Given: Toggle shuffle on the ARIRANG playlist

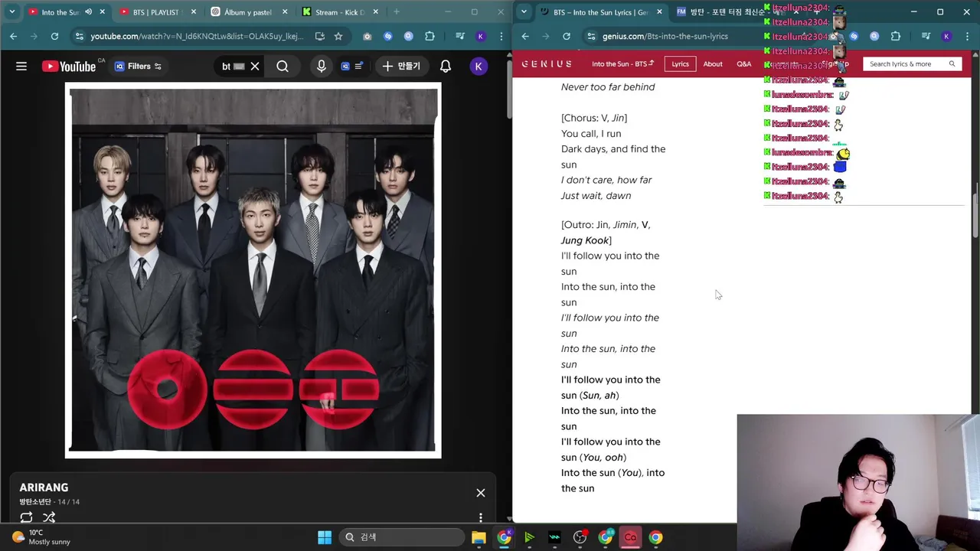Looking at the screenshot, I should click(49, 517).
